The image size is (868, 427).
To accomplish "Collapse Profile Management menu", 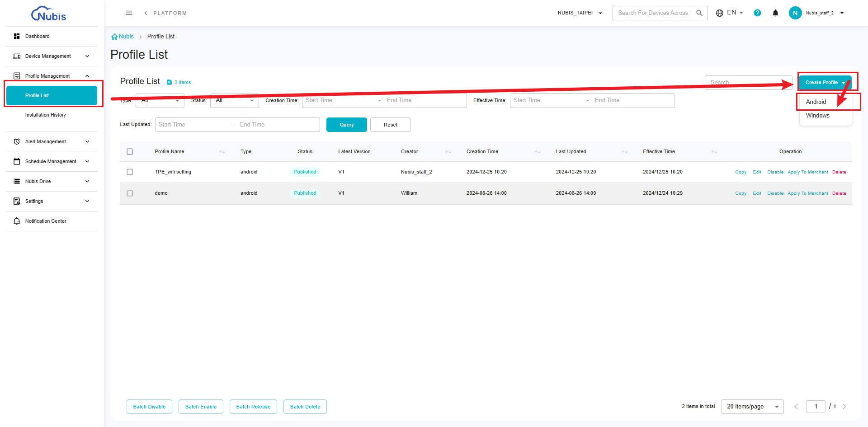I will pos(87,76).
